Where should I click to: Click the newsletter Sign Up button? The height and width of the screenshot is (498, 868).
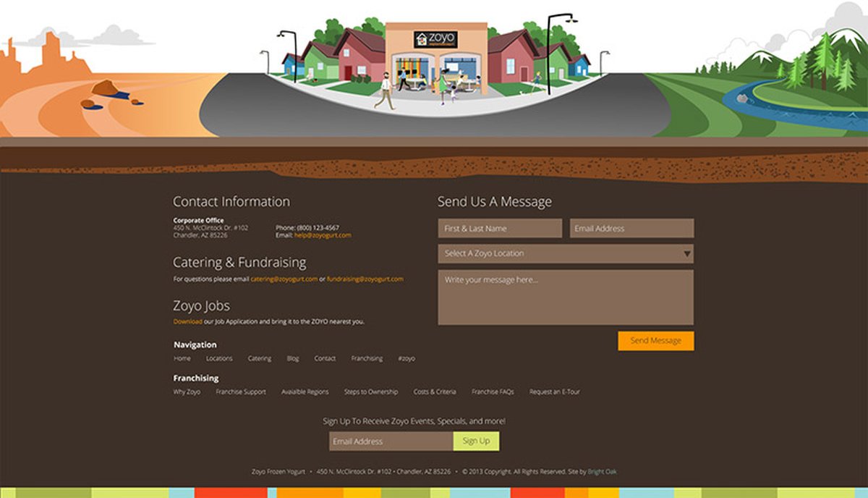pyautogui.click(x=476, y=442)
